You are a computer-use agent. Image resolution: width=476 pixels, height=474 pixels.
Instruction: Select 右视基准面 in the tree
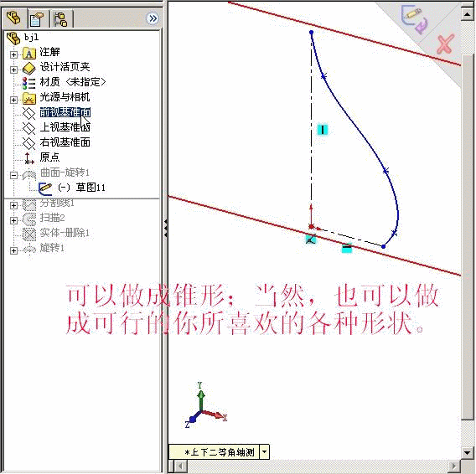(x=65, y=142)
